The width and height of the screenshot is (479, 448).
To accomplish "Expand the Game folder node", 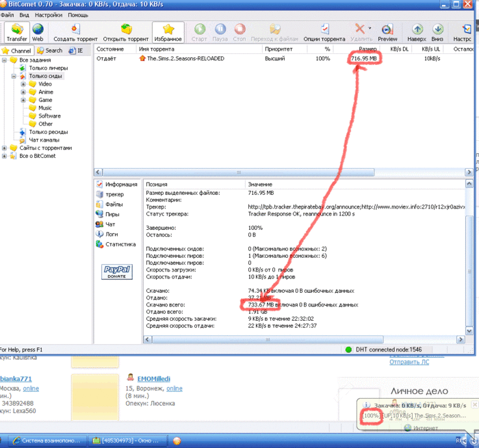I will coord(23,100).
